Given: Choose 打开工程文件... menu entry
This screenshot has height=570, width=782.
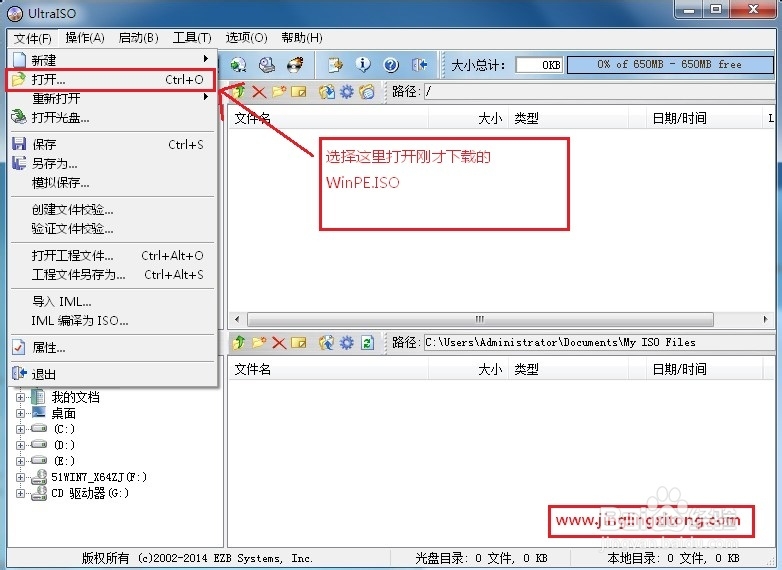Looking at the screenshot, I should click(x=112, y=255).
